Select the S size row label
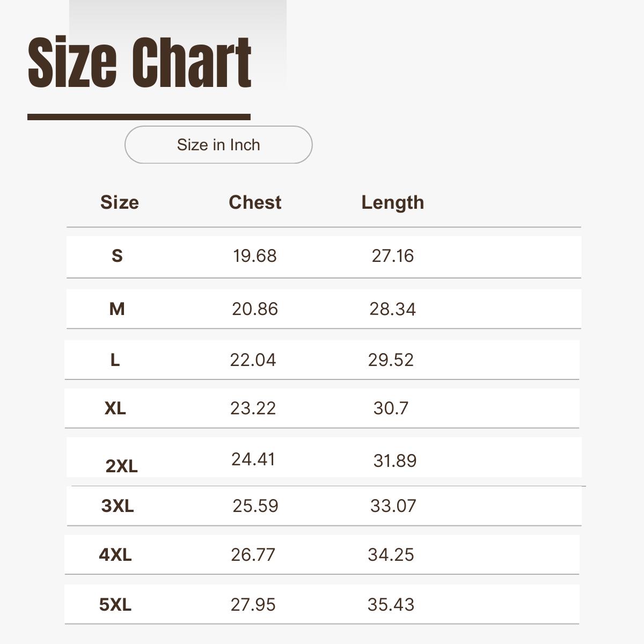 click(117, 256)
